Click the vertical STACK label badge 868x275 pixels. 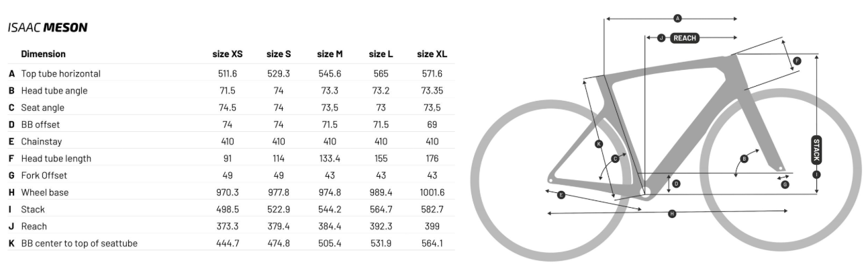[816, 150]
